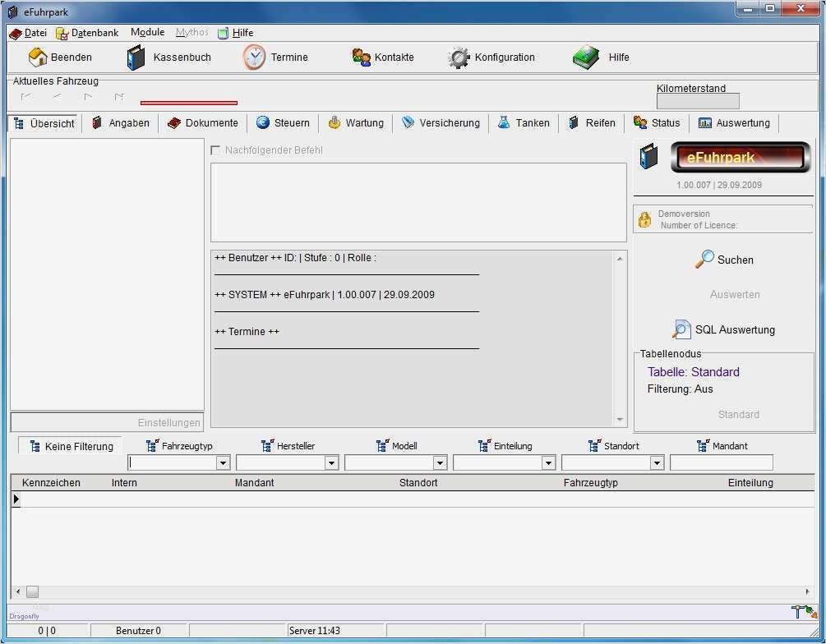Open the Kassenbuch book icon
This screenshot has width=826, height=644.
pyautogui.click(x=136, y=57)
